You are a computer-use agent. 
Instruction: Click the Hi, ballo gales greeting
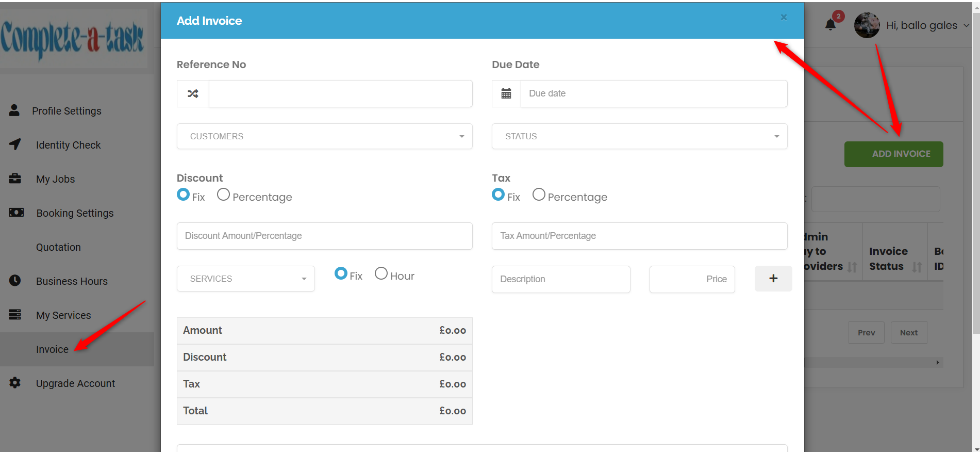[922, 25]
